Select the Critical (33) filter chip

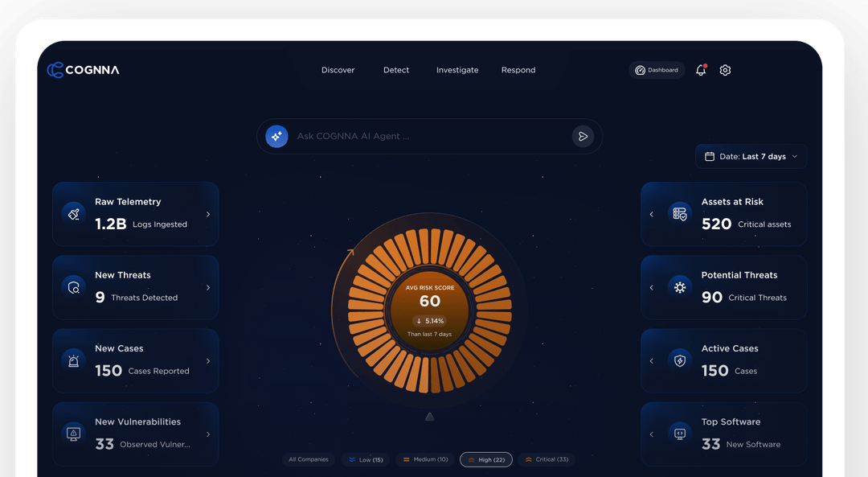547,459
